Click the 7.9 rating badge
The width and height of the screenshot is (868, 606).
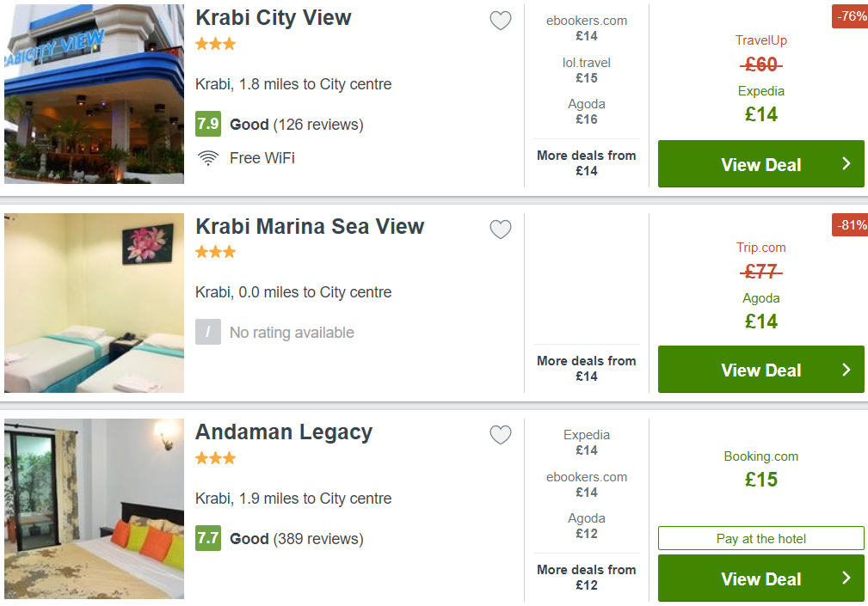click(208, 124)
